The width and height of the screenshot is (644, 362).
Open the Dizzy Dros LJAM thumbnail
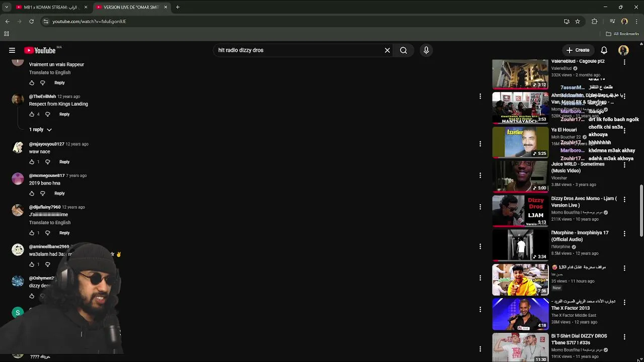coord(520,211)
